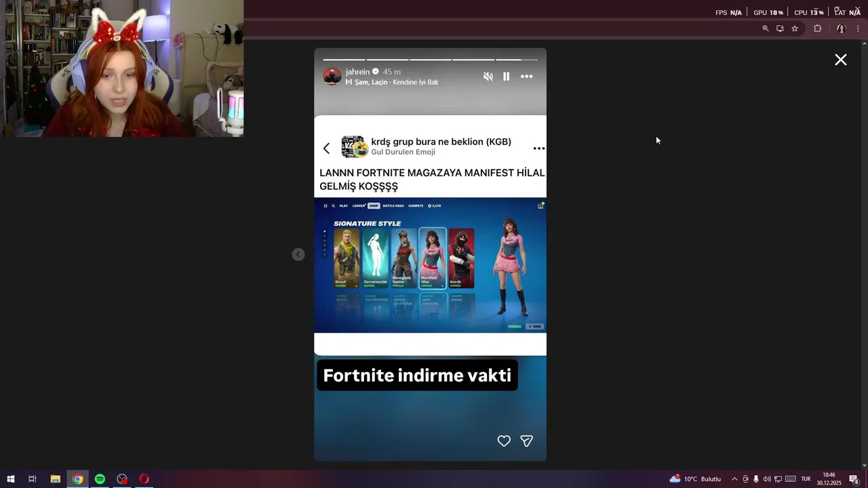Go to the previous story arrow
This screenshot has height=488, width=868.
(298, 254)
